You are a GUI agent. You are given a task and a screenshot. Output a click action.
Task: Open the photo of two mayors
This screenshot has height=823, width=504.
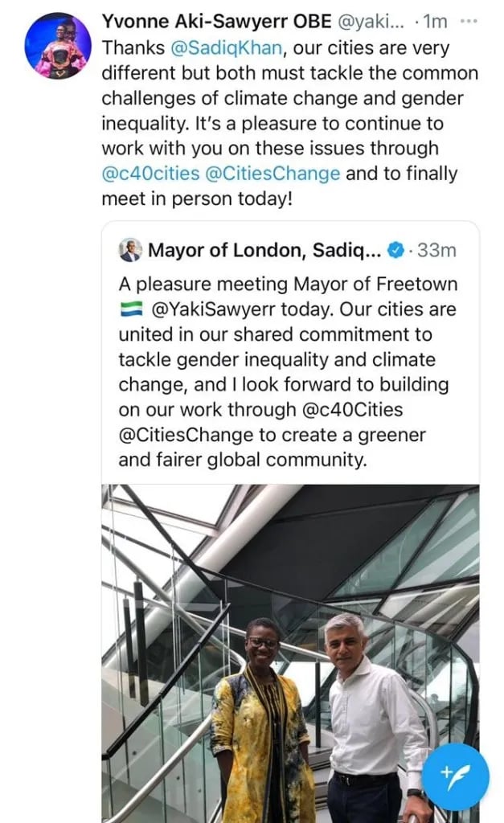click(290, 651)
